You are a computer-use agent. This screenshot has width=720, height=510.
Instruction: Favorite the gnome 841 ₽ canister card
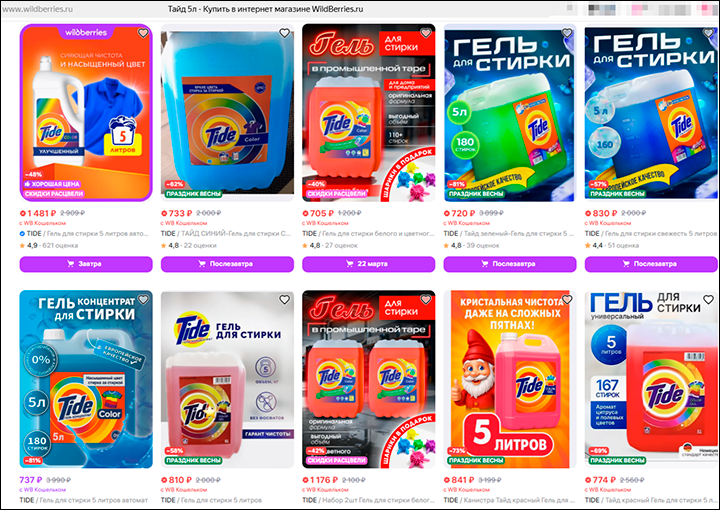[x=567, y=300]
